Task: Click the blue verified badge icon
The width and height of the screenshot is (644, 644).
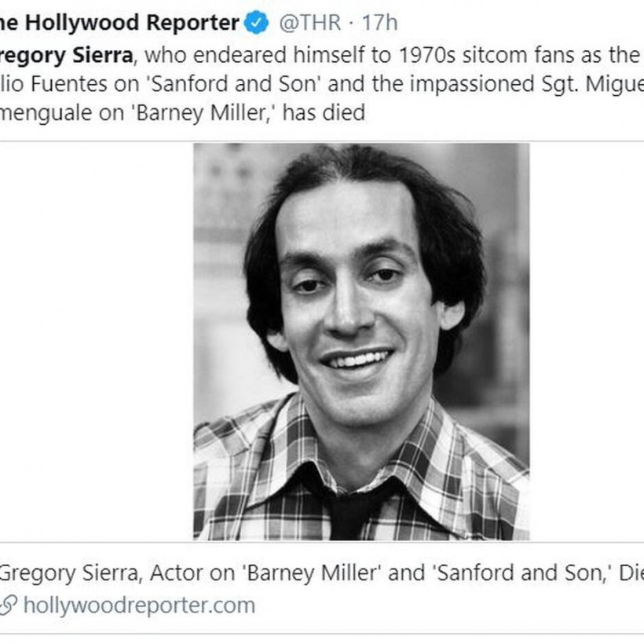Action: [x=256, y=23]
